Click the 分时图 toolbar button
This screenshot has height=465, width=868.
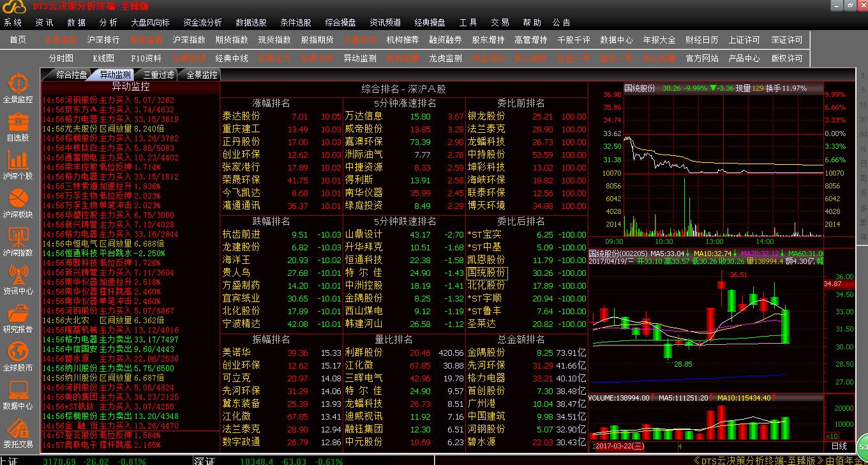(x=61, y=58)
